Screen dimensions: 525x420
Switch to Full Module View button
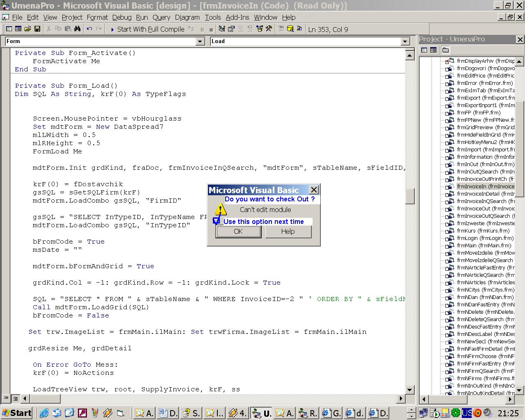click(x=15, y=398)
